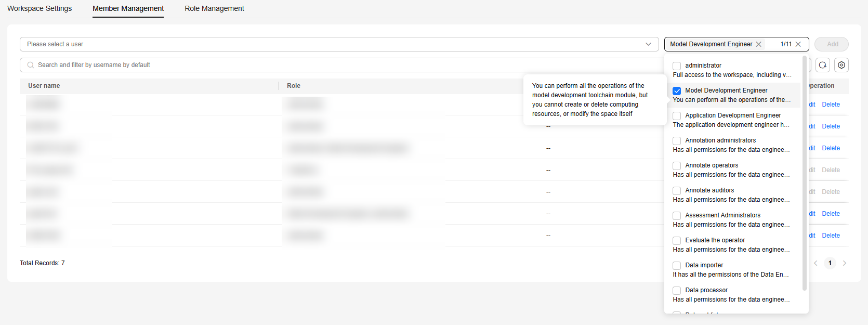Click Delete for the first member
The image size is (868, 325).
coord(831,105)
